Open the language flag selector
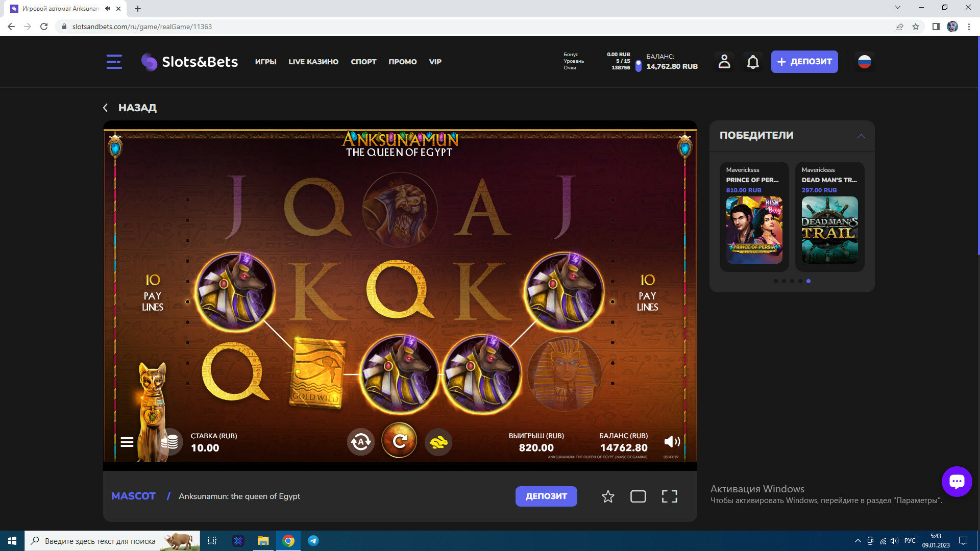 (864, 62)
